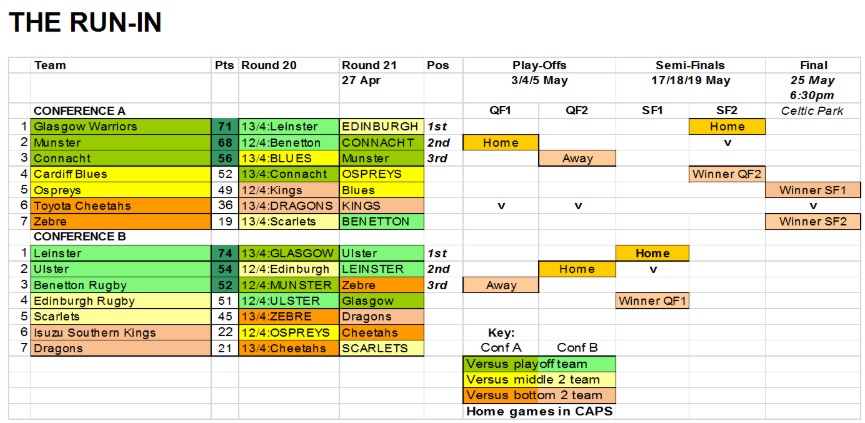The image size is (865, 423).
Task: Click the Winner QF2 cell
Action: [x=727, y=175]
